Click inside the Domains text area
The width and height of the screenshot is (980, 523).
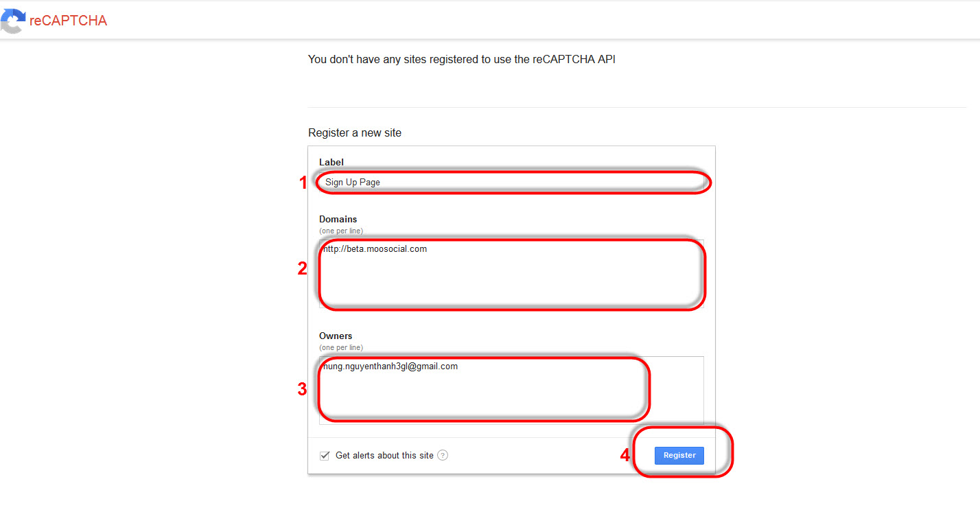tap(511, 275)
